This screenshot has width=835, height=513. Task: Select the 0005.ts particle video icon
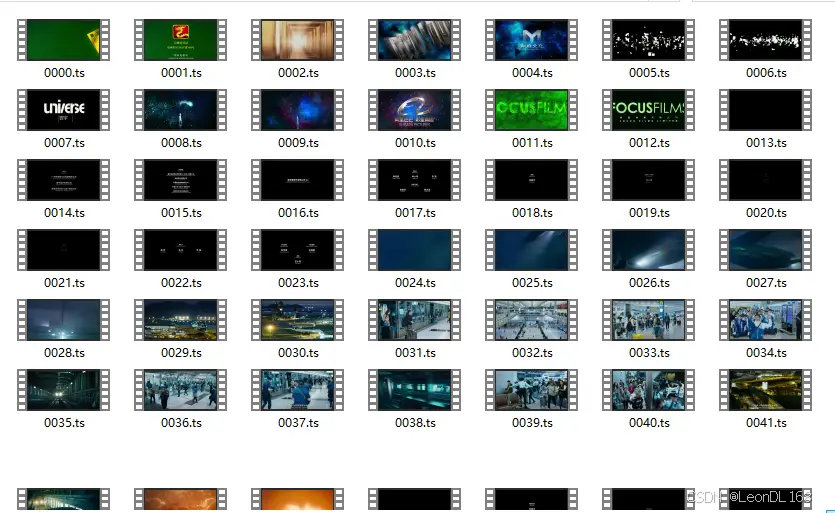(x=649, y=40)
